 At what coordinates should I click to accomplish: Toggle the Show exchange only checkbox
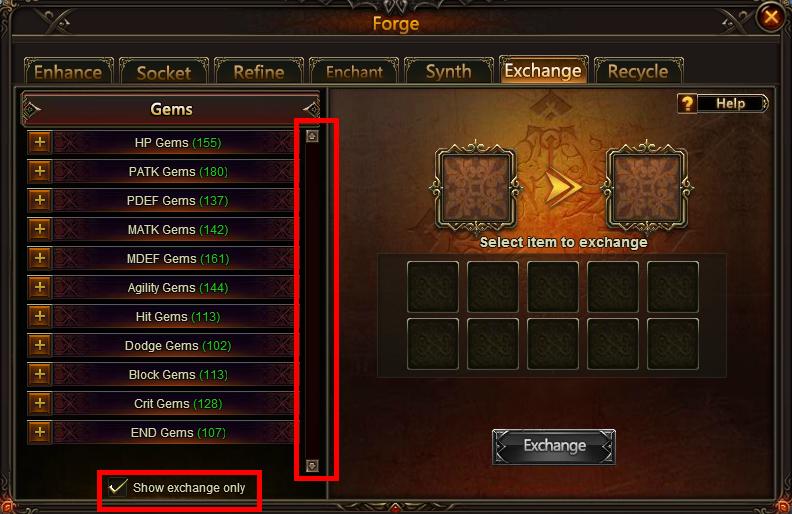[x=118, y=487]
